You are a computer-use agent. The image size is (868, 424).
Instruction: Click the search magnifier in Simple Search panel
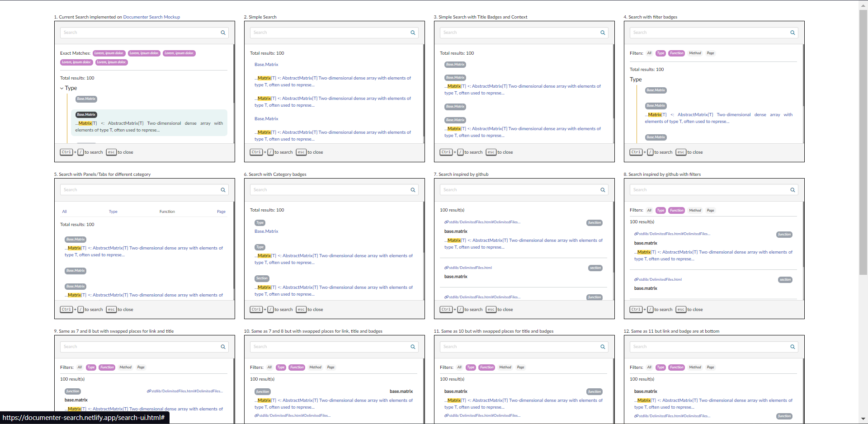coord(412,33)
